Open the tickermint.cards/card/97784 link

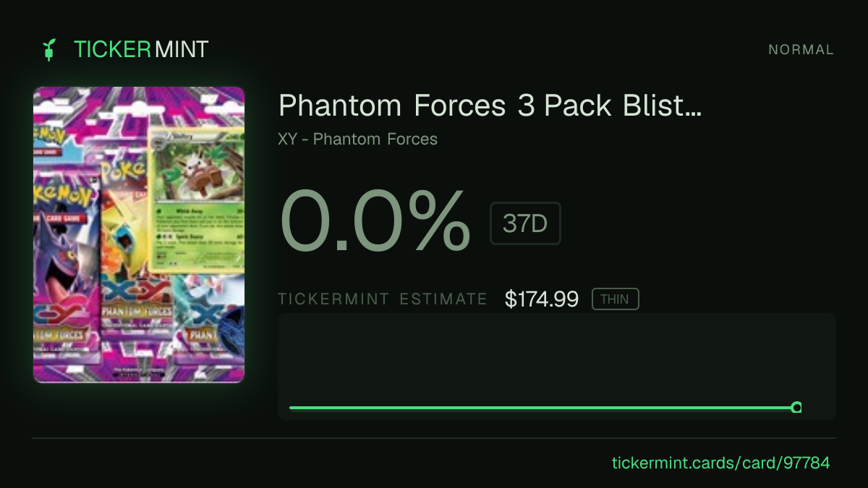coord(721,463)
